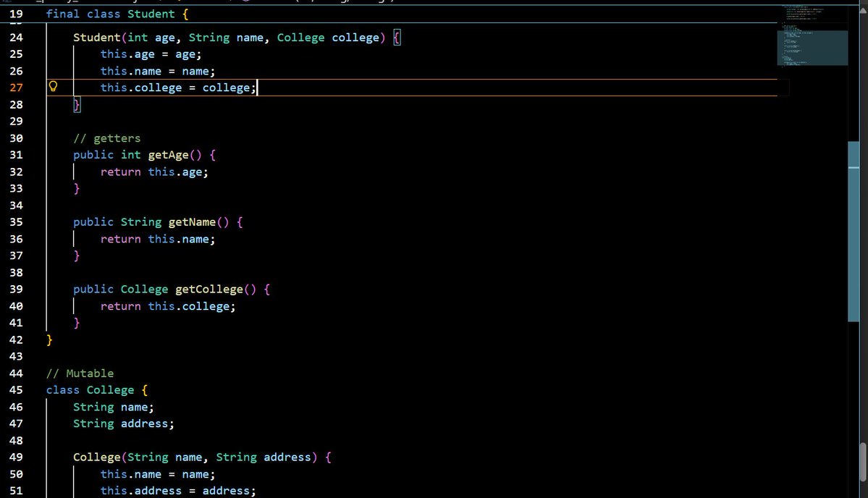Click 'this.name = name;' on line 50
The width and height of the screenshot is (868, 498).
[157, 474]
